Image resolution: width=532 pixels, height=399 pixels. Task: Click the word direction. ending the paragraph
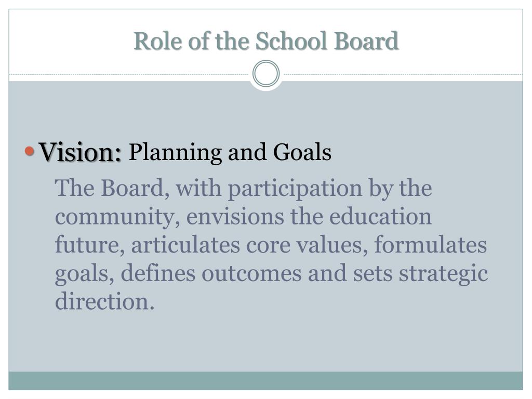pos(104,301)
